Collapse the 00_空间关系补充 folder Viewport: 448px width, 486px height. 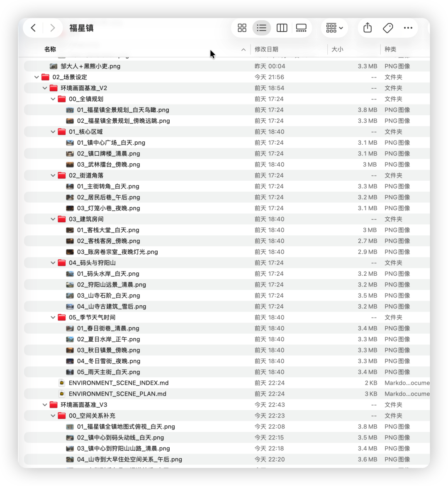pyautogui.click(x=53, y=416)
